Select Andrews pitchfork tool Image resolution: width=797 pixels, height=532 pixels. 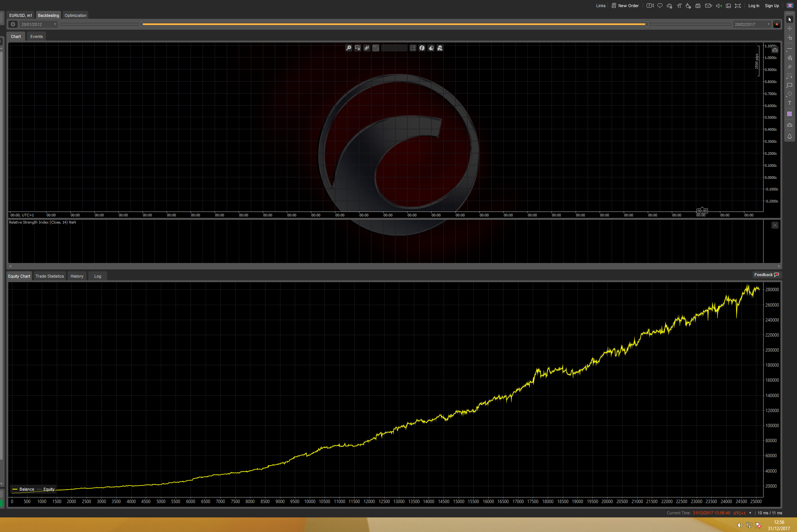point(789,67)
